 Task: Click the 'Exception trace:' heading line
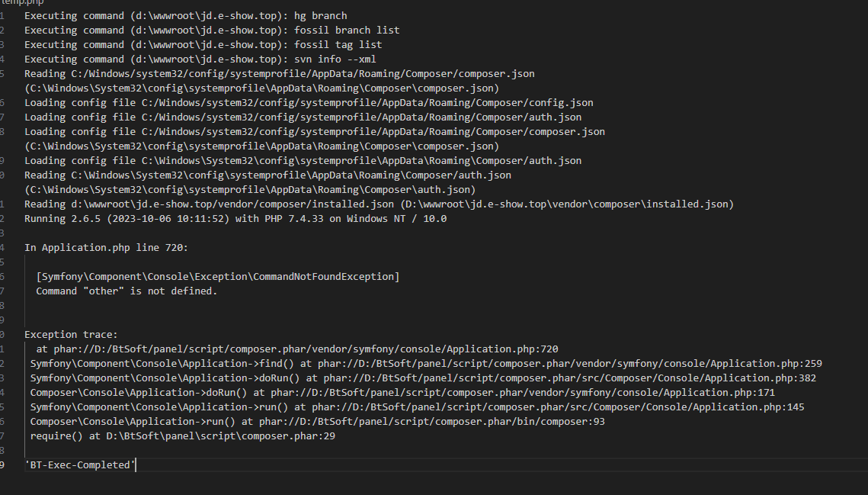point(71,335)
